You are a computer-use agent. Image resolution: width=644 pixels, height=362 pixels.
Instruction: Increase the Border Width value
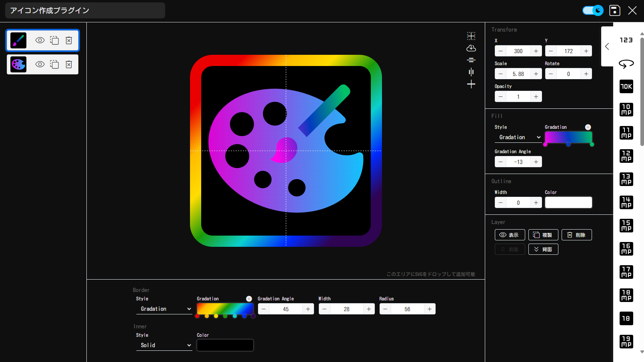368,309
